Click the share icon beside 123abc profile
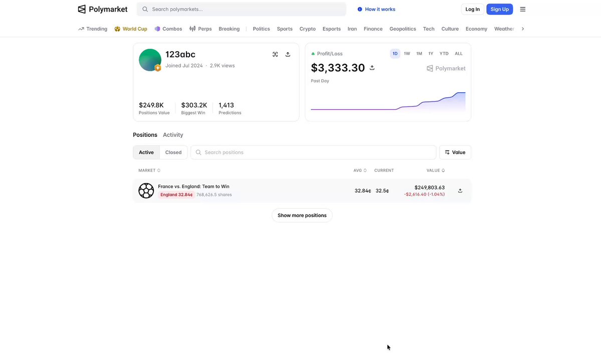The width and height of the screenshot is (601, 364). click(x=288, y=55)
